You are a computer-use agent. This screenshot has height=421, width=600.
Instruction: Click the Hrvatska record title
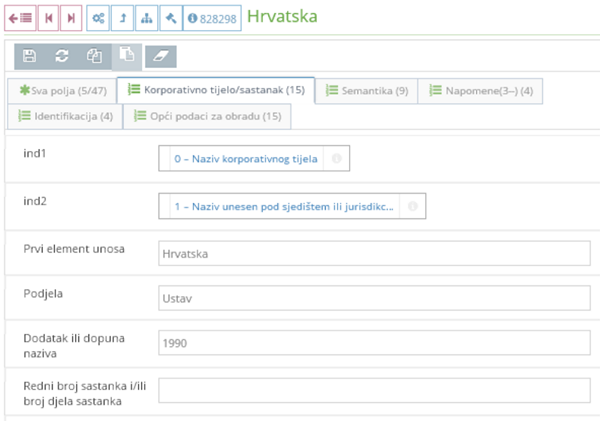(x=282, y=16)
